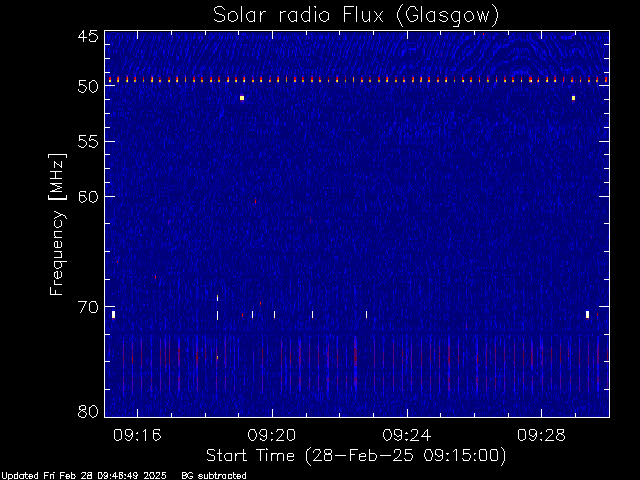The width and height of the screenshot is (640, 480).
Task: Click the "09:16" time tick label
Action: (x=137, y=435)
